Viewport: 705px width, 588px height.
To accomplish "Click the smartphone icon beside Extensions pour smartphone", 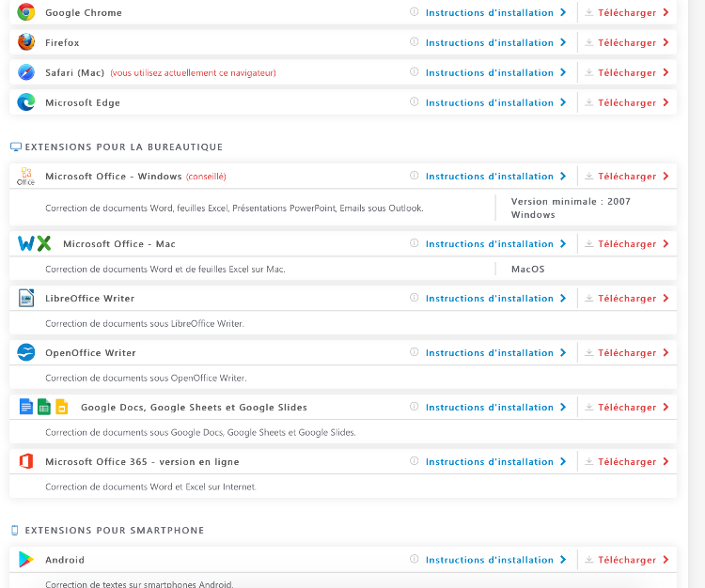I will coord(15,530).
